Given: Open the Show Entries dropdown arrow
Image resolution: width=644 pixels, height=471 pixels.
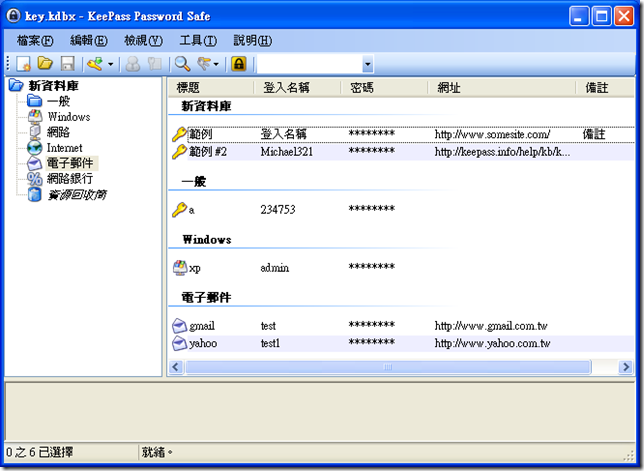Looking at the screenshot, I should click(x=216, y=64).
